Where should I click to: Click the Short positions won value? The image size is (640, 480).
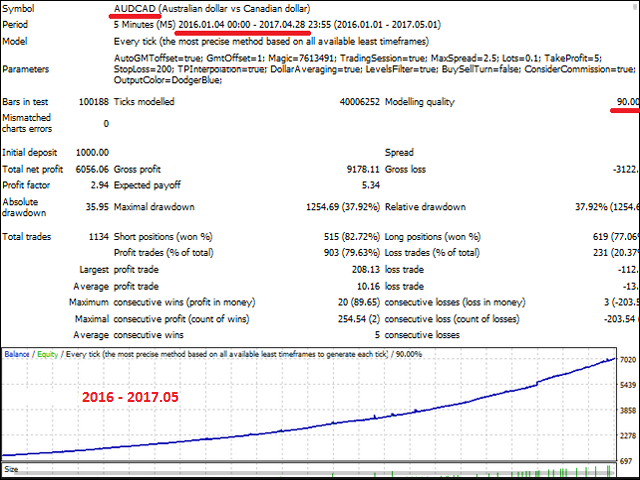coord(345,236)
